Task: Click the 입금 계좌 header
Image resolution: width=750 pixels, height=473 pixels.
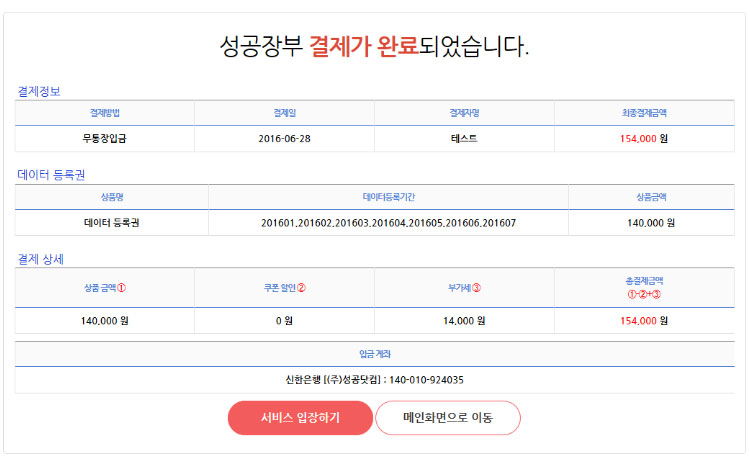Action: 375,354
